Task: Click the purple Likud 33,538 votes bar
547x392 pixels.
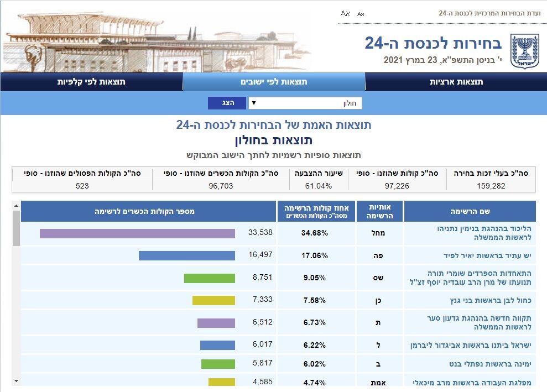Action: (x=137, y=233)
